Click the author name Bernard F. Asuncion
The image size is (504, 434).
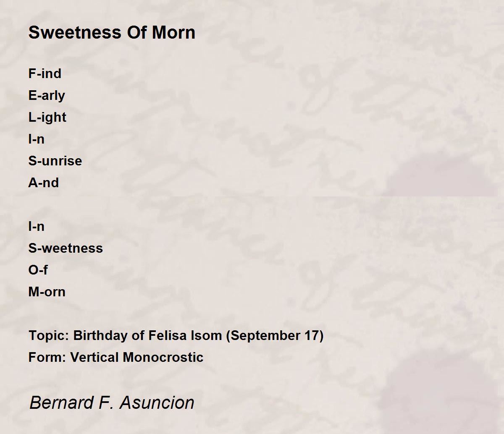[x=112, y=403]
